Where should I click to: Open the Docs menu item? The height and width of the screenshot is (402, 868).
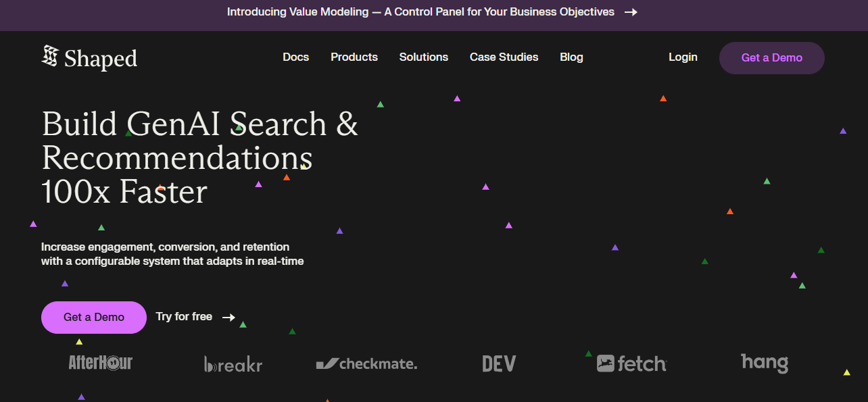[x=295, y=57]
